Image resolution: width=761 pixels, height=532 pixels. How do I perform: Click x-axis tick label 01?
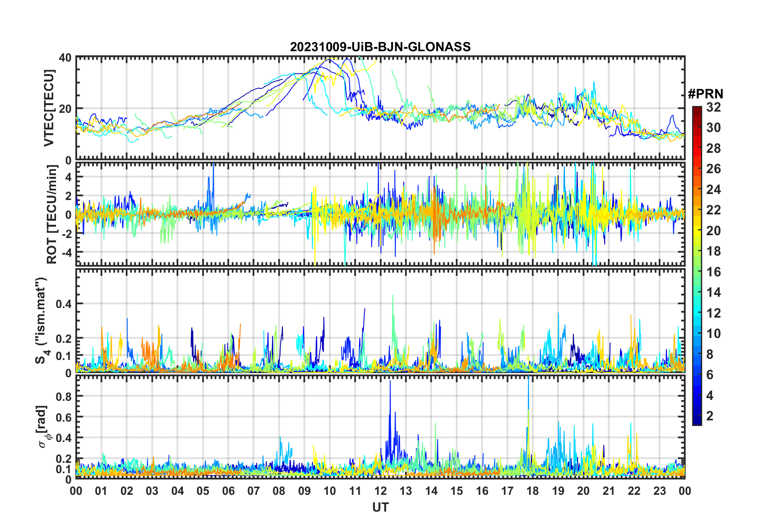101,491
